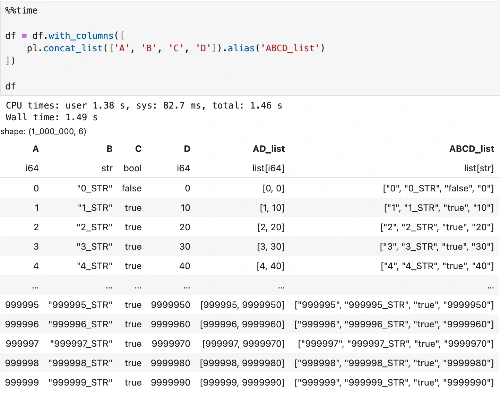Click the "4_STR" cell
The image size is (500, 396).
click(x=95, y=266)
